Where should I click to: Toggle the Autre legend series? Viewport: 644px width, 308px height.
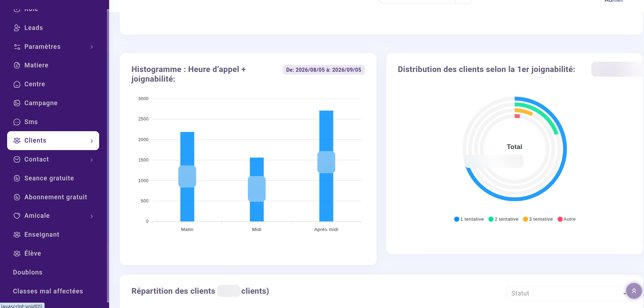tap(567, 219)
